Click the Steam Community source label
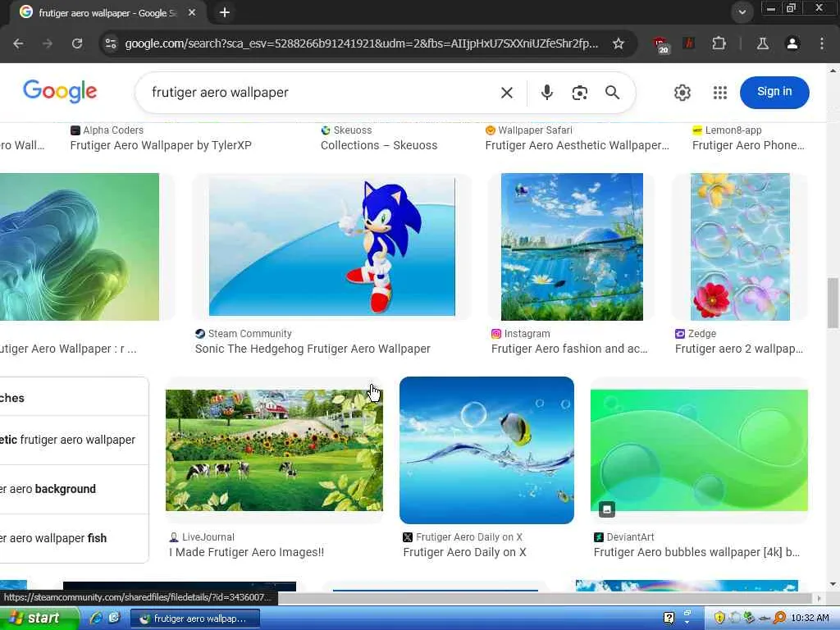 249,334
